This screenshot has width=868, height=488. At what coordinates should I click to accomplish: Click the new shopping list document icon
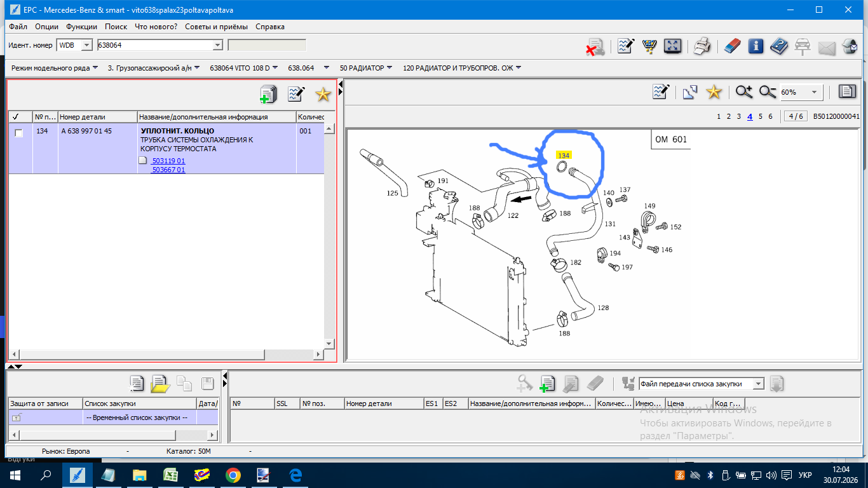point(137,383)
